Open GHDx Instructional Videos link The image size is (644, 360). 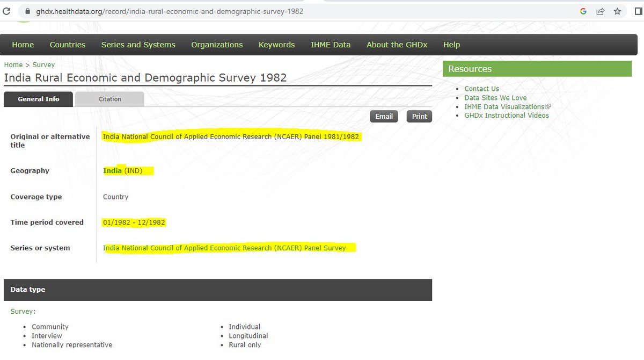(507, 115)
